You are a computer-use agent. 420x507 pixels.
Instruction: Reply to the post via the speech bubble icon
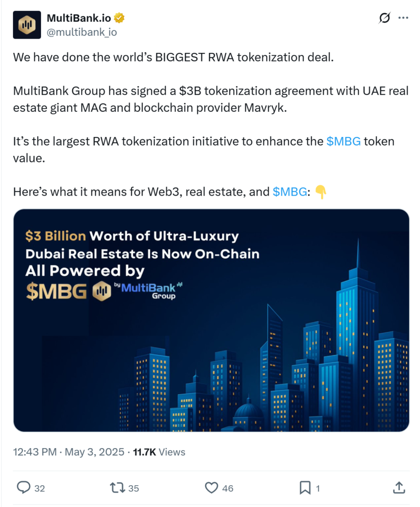25,488
